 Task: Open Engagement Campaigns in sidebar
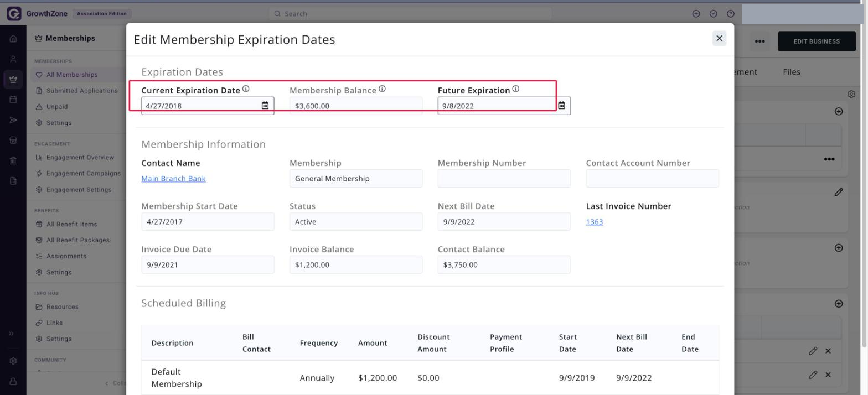tap(84, 174)
